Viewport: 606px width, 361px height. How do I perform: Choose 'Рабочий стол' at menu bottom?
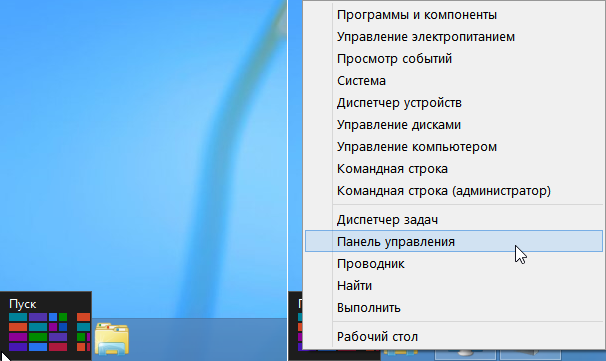coord(454,337)
